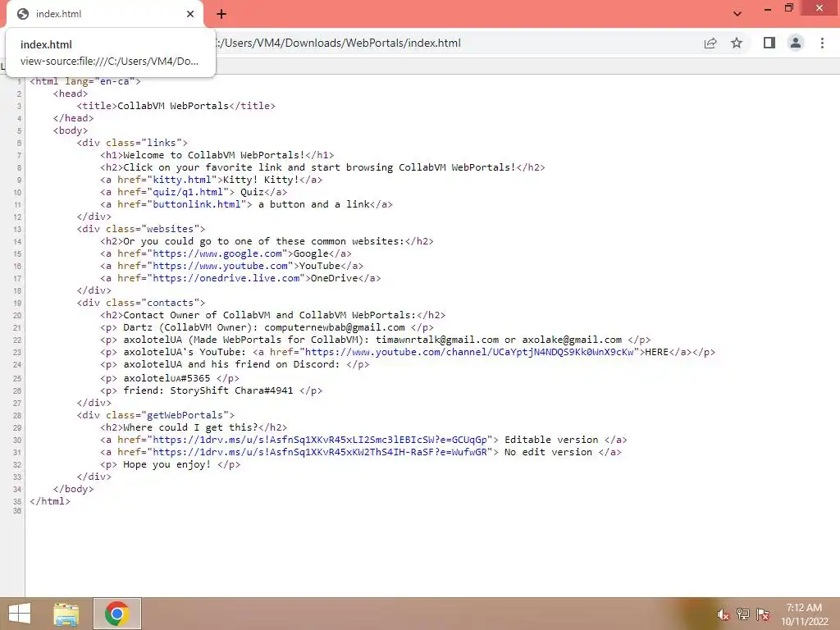Restore down the Chrome window
This screenshot has width=840, height=630.
[788, 8]
